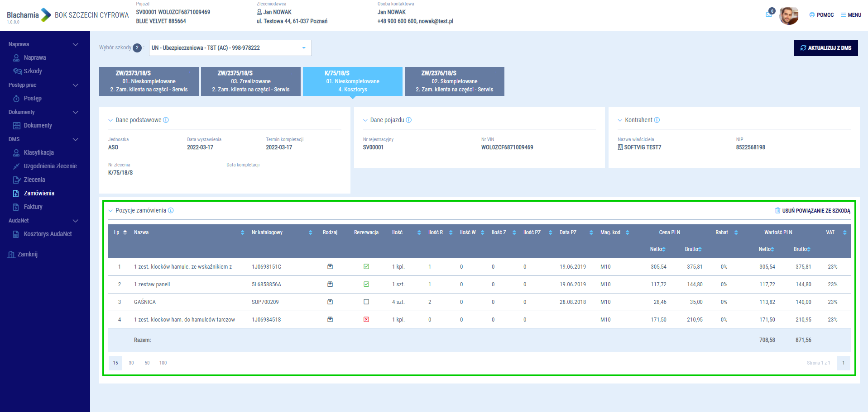Collapse the Pozycje zamówienia panel
The height and width of the screenshot is (412, 868).
[110, 211]
